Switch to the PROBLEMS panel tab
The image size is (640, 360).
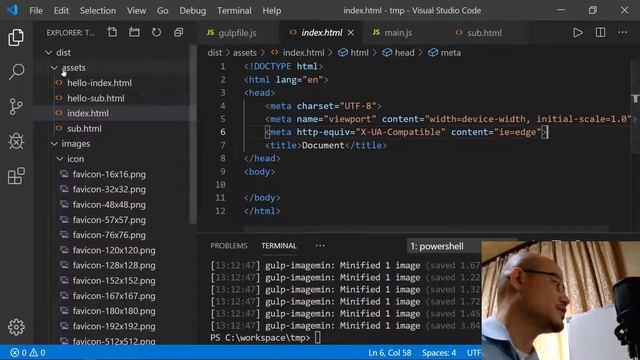coord(229,246)
